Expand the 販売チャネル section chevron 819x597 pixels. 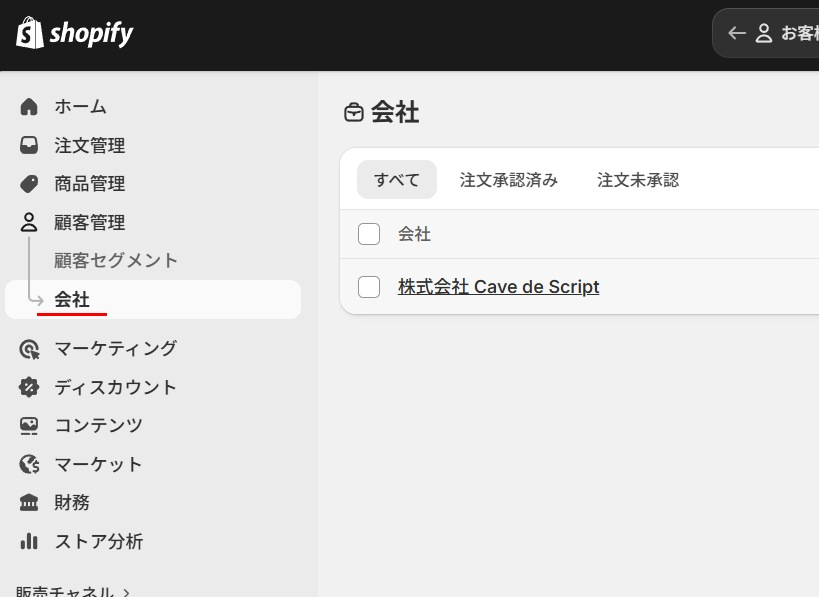click(126, 592)
